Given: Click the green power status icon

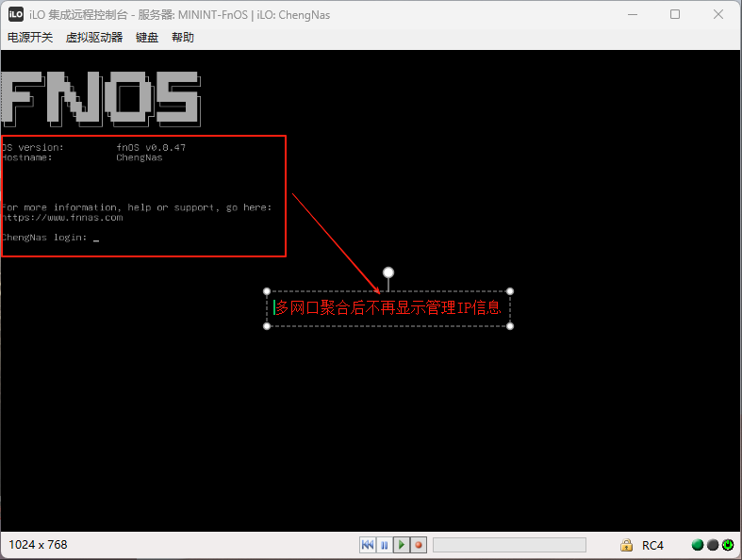Looking at the screenshot, I should pyautogui.click(x=728, y=545).
